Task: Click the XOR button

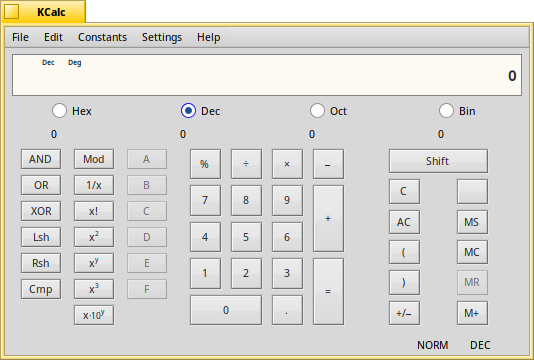Action: coord(41,211)
